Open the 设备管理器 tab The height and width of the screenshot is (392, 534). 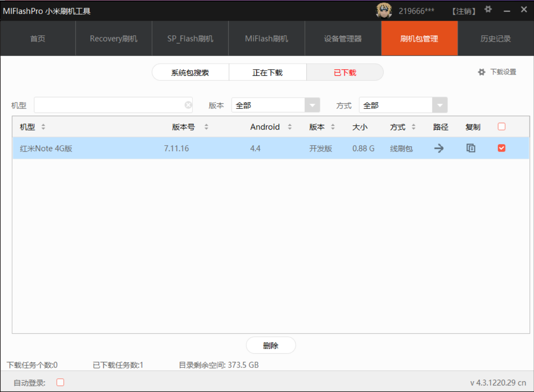343,38
